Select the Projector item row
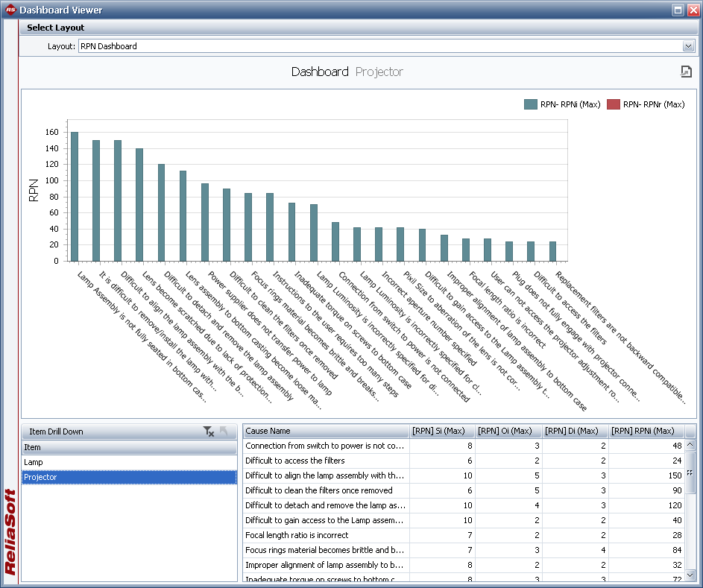The height and width of the screenshot is (588, 703). [x=41, y=477]
